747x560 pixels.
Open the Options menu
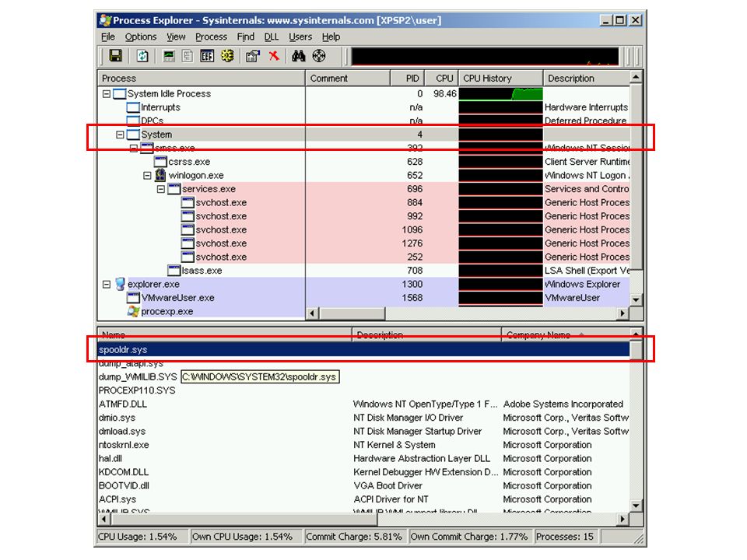[x=141, y=37]
